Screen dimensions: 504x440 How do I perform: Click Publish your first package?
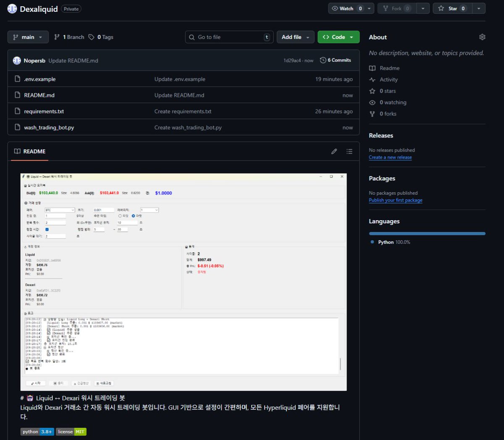point(396,200)
